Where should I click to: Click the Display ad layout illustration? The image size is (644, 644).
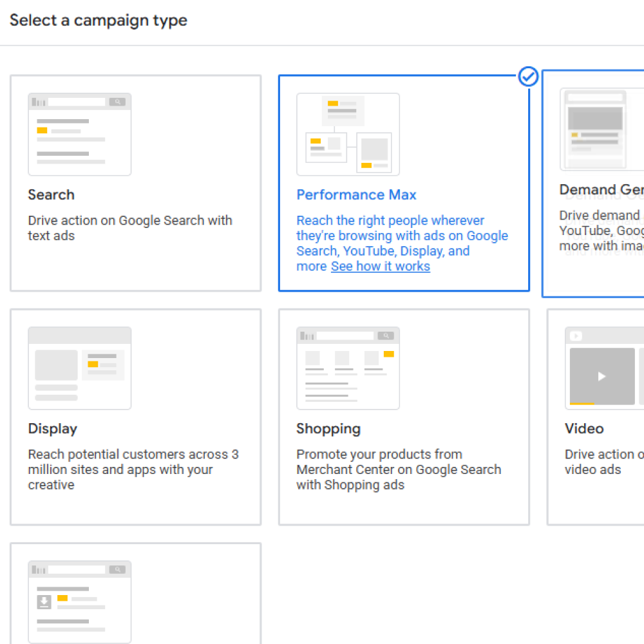click(x=79, y=368)
